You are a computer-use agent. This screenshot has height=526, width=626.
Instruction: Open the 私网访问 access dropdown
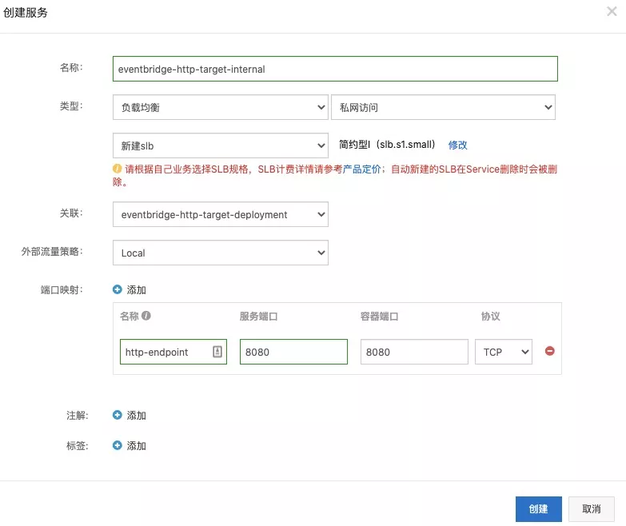coord(443,107)
